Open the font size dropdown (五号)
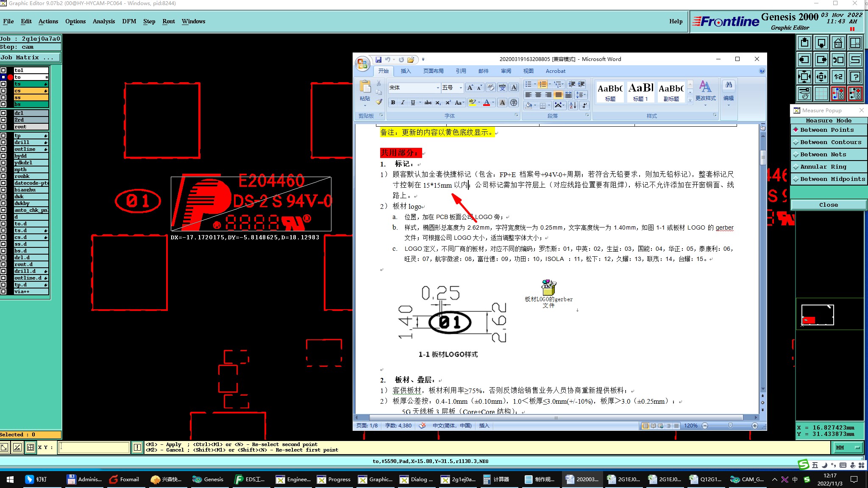This screenshot has height=488, width=868. (x=461, y=88)
